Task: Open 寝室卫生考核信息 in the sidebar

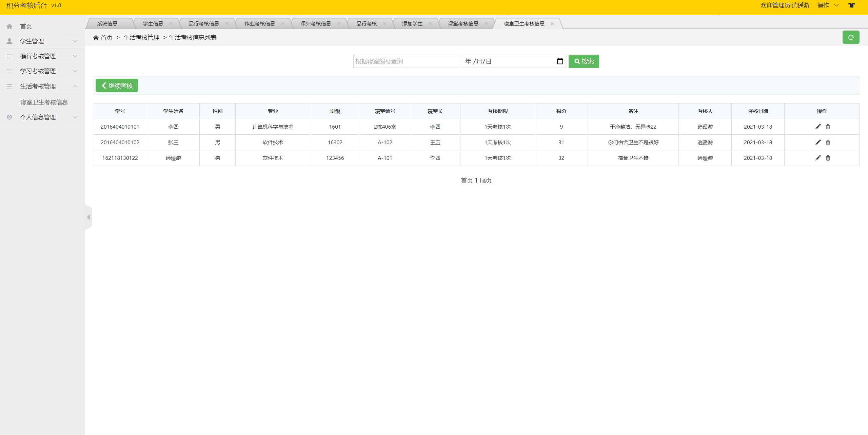Action: click(x=44, y=102)
